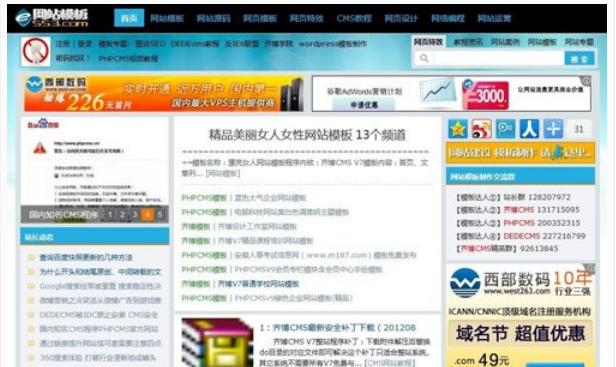Click the 553.com site logo
This screenshot has width=616, height=367.
click(52, 18)
